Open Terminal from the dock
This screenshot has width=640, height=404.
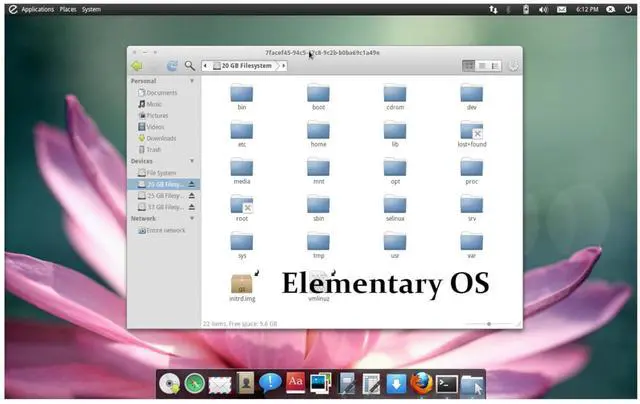tap(447, 383)
